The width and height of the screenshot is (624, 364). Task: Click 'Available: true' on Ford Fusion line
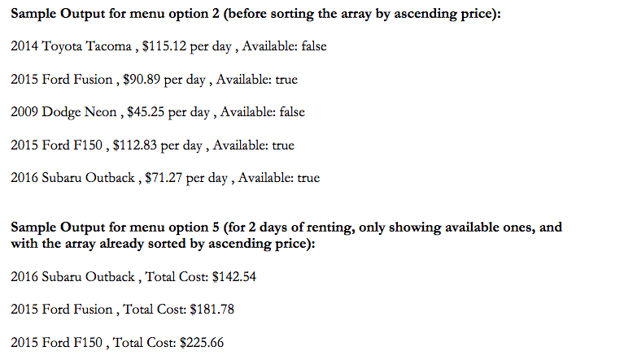[257, 80]
